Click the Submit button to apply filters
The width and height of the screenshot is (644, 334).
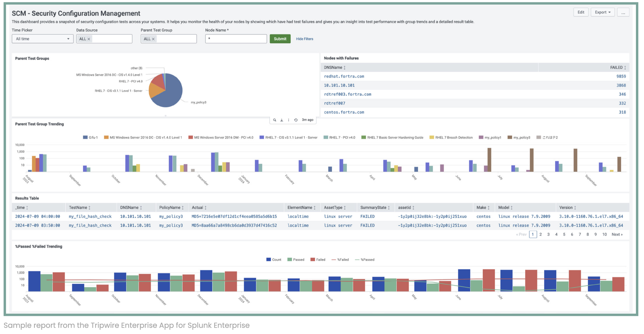[x=280, y=39]
